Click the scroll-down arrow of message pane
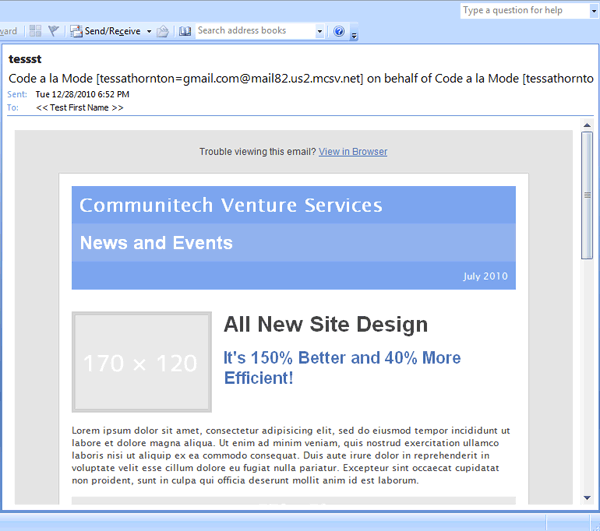The width and height of the screenshot is (600, 531). pyautogui.click(x=587, y=498)
